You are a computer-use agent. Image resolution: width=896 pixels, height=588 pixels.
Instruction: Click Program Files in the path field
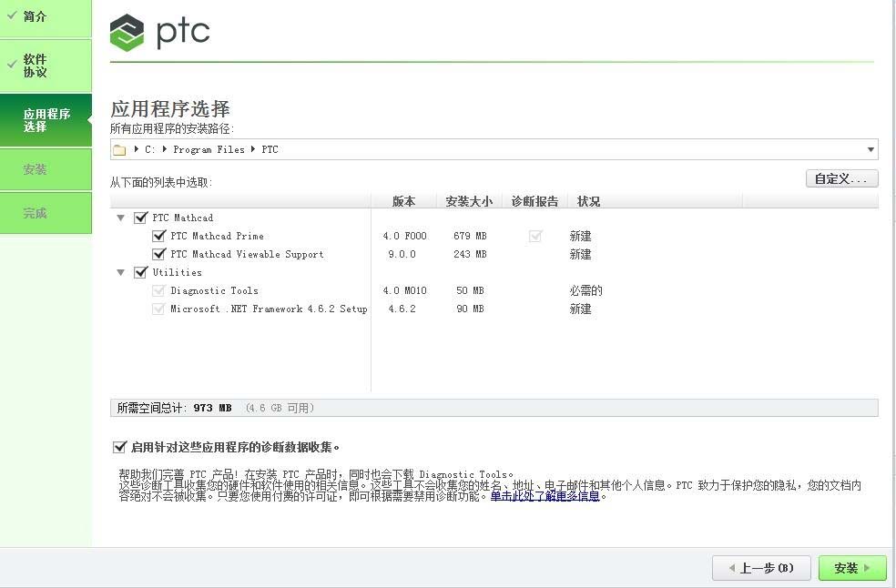pyautogui.click(x=209, y=149)
